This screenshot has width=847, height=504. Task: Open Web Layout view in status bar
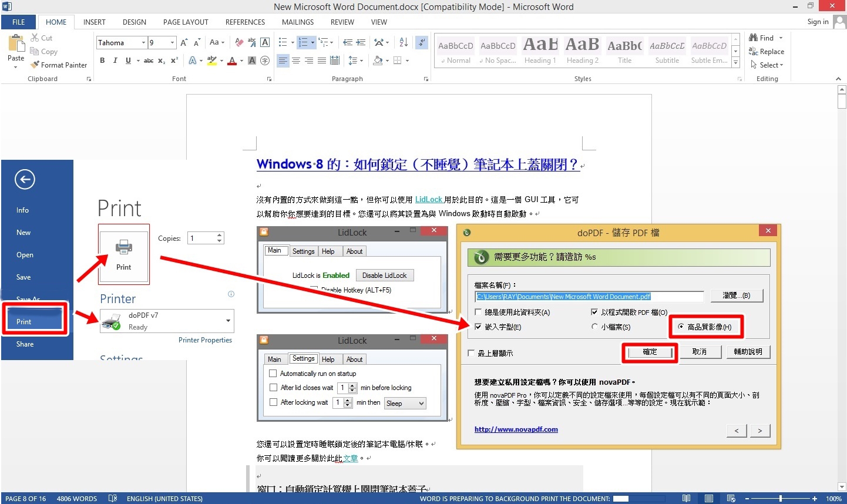coord(731,499)
